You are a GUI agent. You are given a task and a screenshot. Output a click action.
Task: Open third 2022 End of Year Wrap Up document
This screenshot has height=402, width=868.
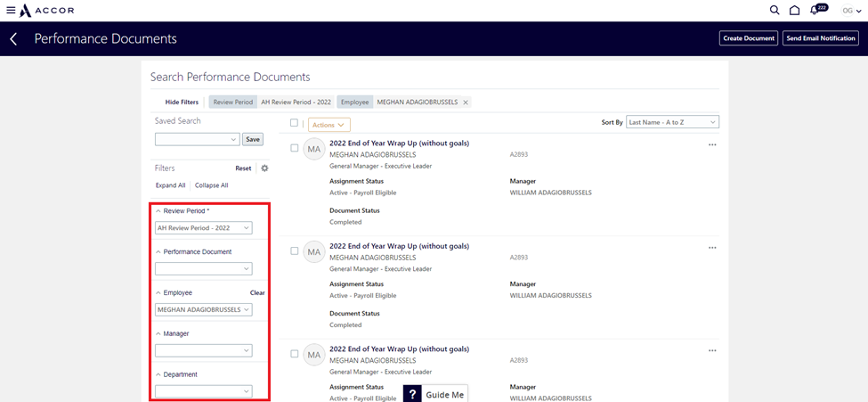click(399, 349)
